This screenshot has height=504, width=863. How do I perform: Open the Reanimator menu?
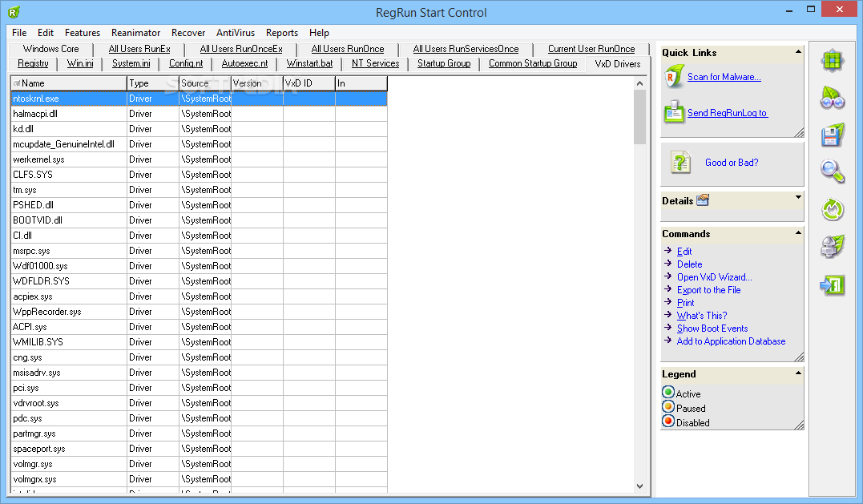(x=136, y=33)
